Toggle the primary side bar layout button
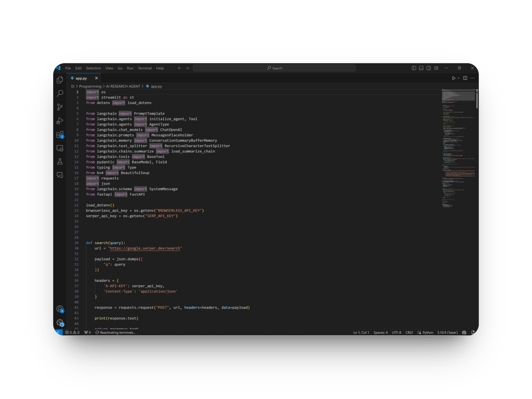 click(x=414, y=68)
